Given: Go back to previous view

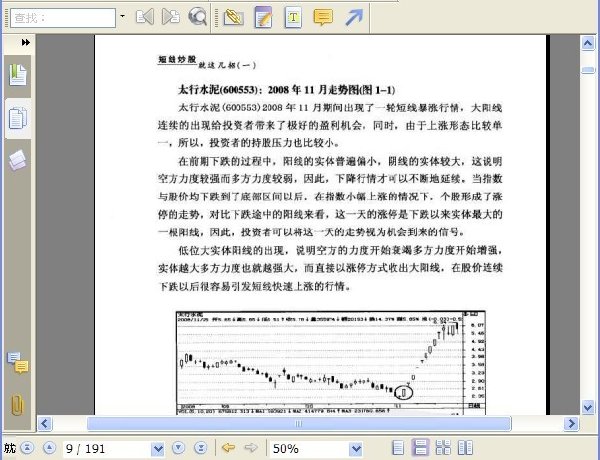Looking at the screenshot, I should (228, 447).
